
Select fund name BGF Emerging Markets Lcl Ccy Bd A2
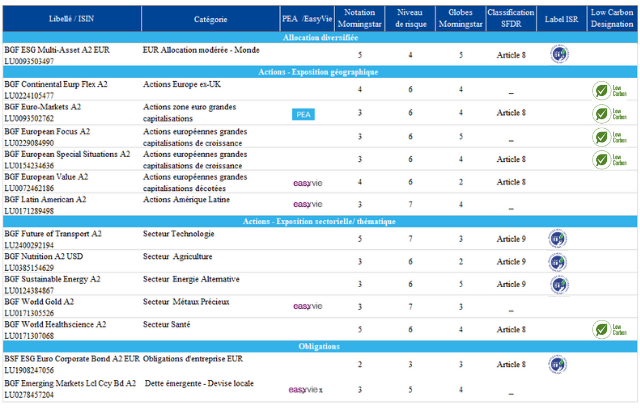70,383
